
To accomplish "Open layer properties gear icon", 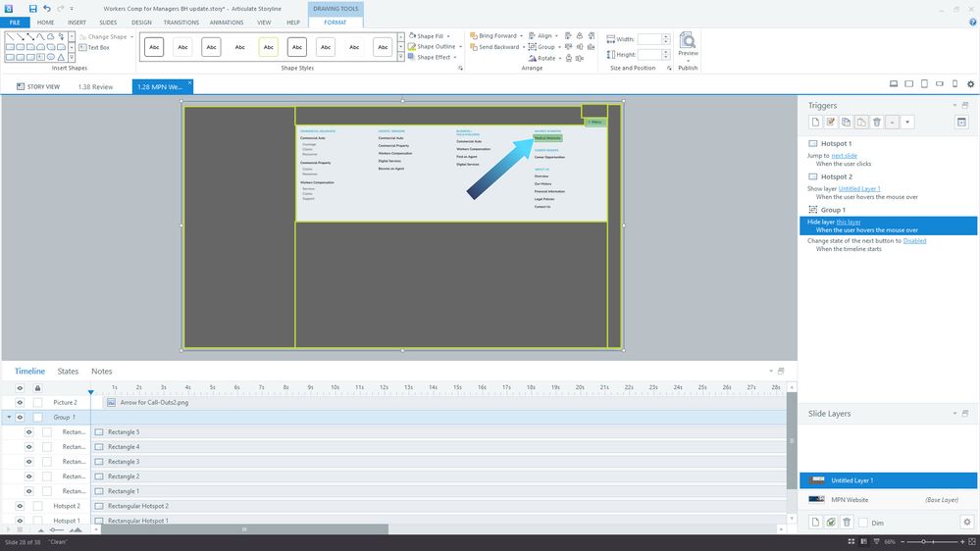I will point(966,523).
